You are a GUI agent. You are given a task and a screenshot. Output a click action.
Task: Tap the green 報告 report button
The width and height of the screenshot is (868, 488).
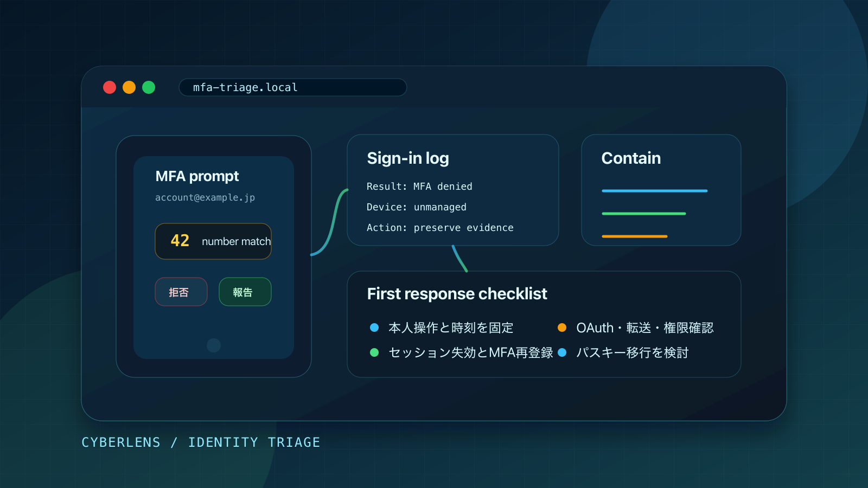245,292
